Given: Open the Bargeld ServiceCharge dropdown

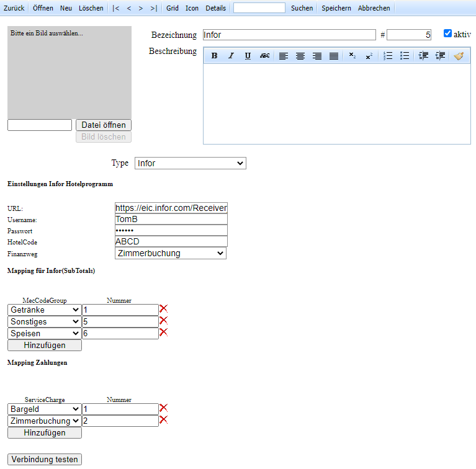Looking at the screenshot, I should pos(45,409).
